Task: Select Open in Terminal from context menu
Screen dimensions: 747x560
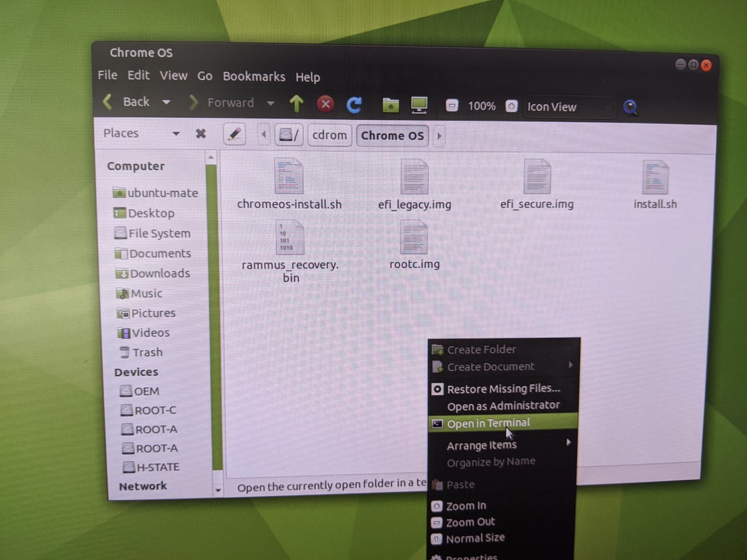Action: click(488, 423)
